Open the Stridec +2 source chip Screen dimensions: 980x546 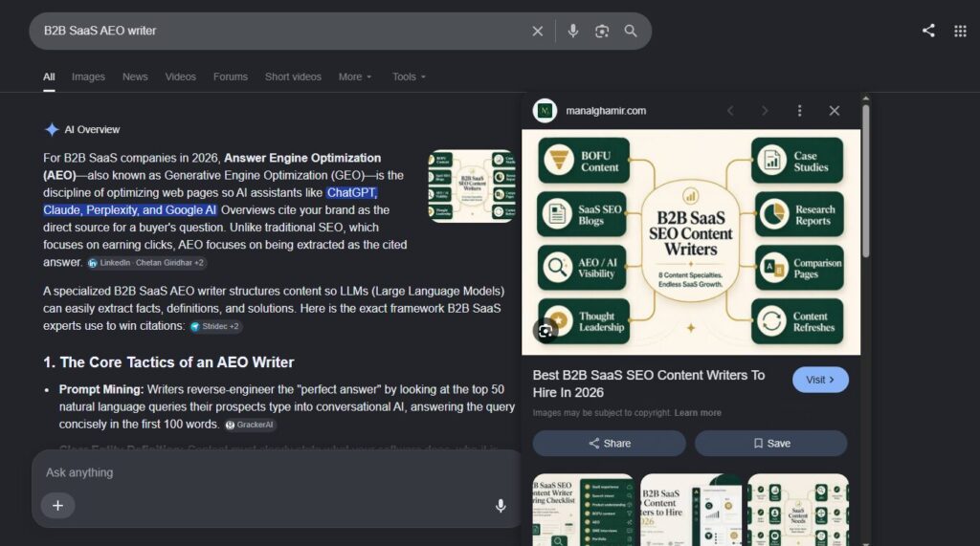coord(215,326)
